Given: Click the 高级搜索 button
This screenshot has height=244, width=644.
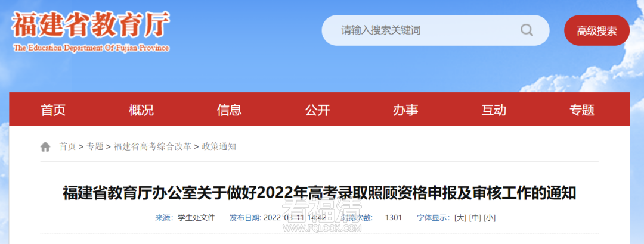Looking at the screenshot, I should tap(597, 30).
